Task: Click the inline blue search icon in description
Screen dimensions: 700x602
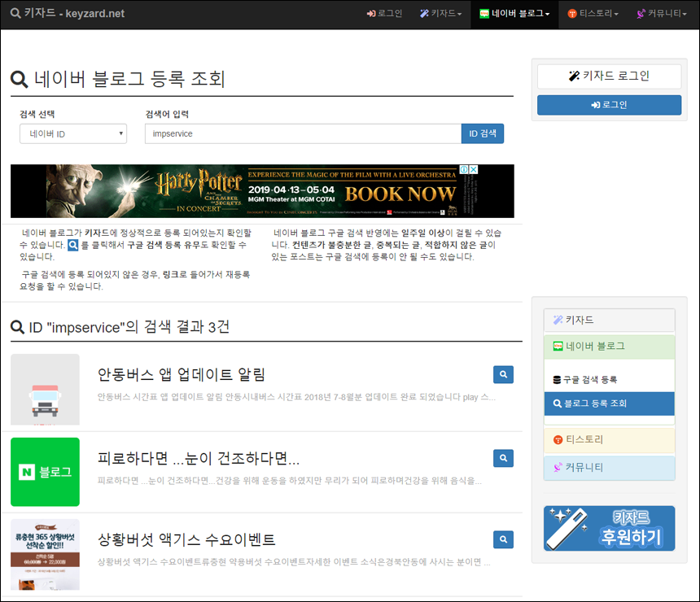Action: (x=72, y=245)
